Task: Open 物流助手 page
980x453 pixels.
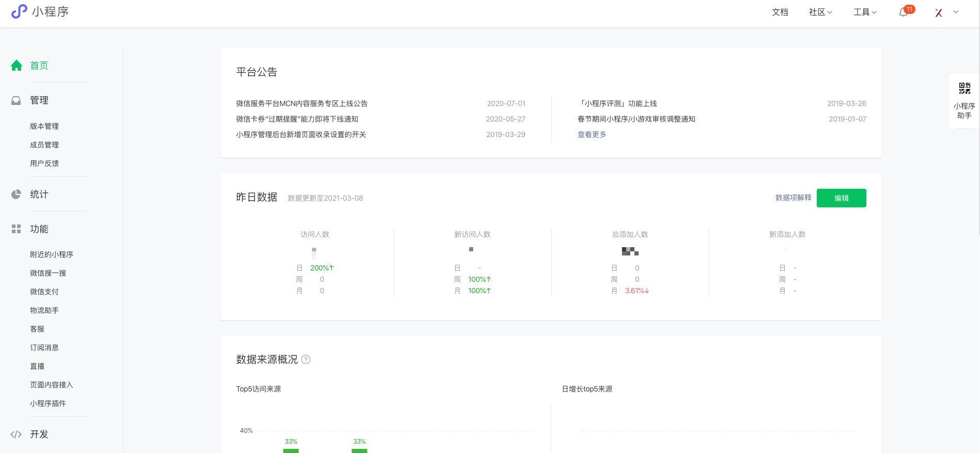Action: [44, 310]
